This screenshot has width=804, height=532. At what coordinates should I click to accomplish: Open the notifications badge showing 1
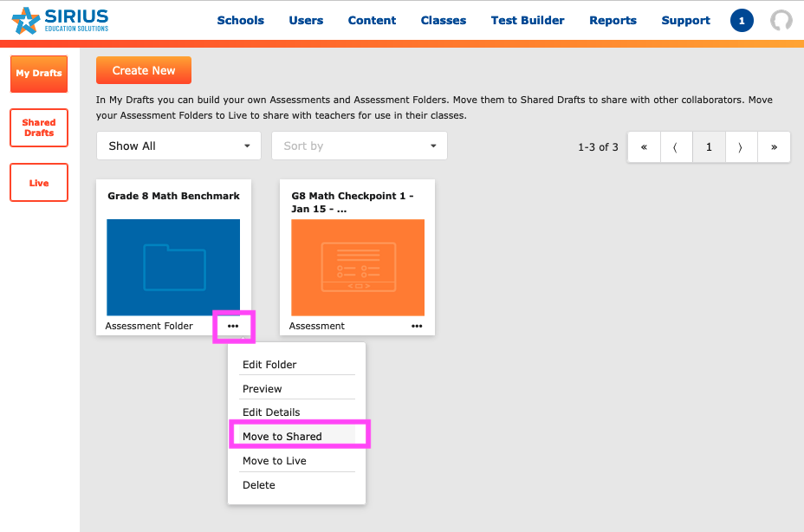pyautogui.click(x=742, y=21)
